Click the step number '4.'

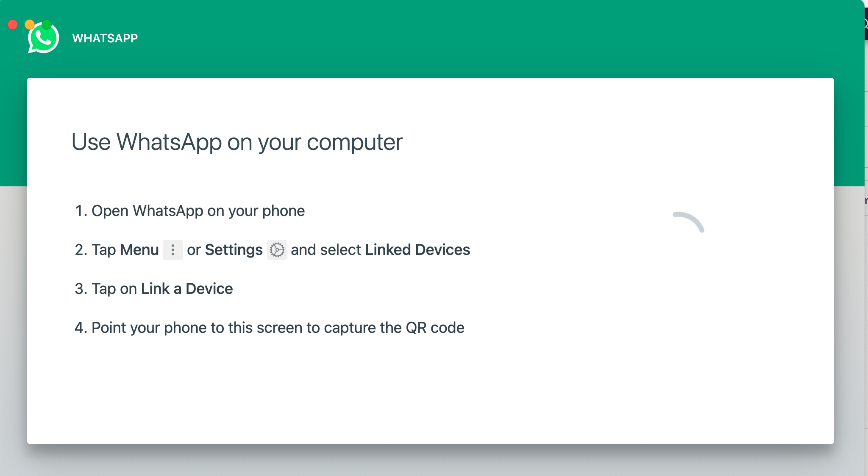tap(81, 328)
